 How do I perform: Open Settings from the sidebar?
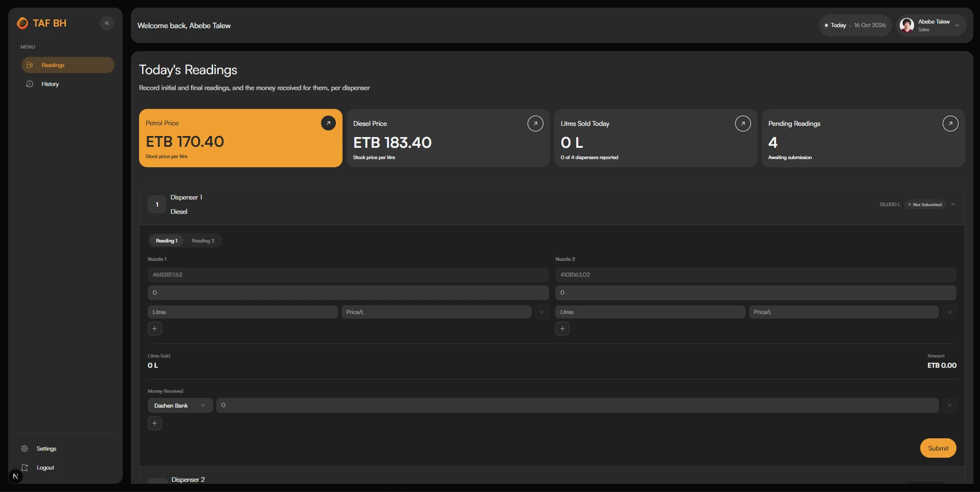[46, 449]
